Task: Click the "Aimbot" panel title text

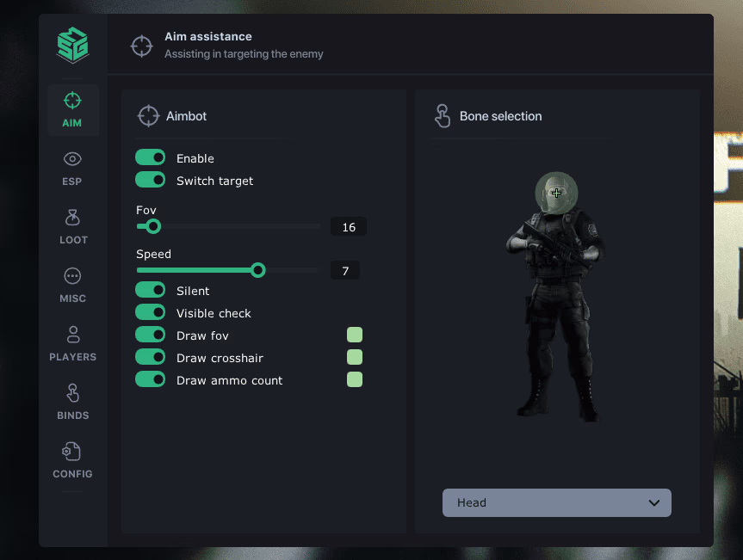Action: coord(186,116)
